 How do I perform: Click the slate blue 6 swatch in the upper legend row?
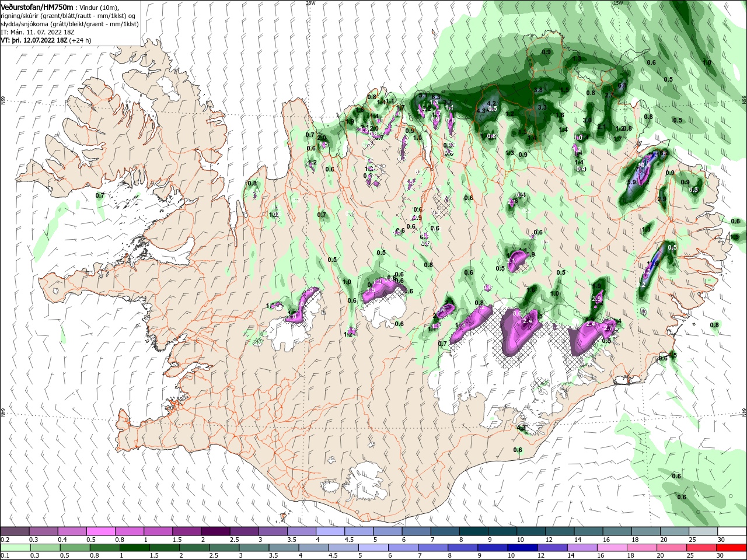[417, 531]
